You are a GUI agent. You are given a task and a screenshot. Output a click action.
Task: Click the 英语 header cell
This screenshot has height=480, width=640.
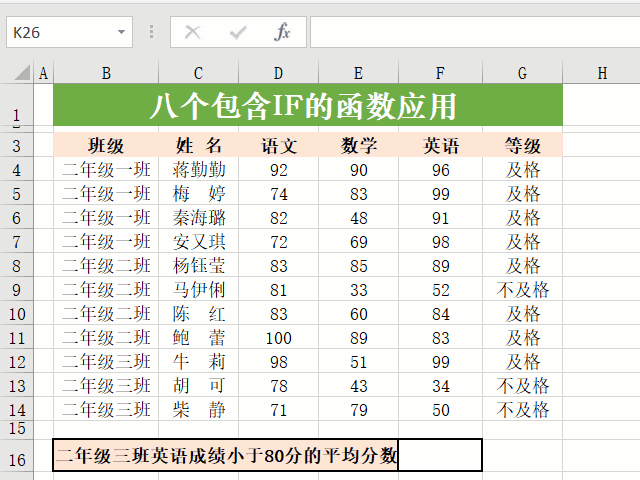coord(440,145)
